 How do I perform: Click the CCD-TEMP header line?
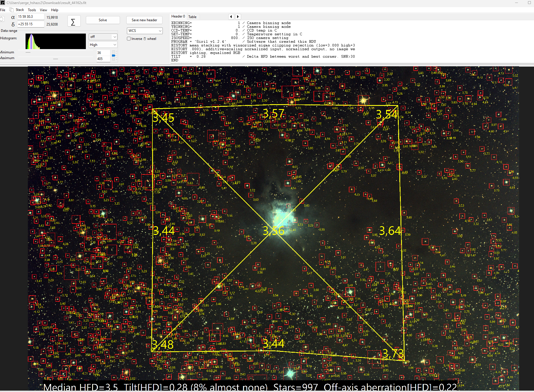[224, 30]
